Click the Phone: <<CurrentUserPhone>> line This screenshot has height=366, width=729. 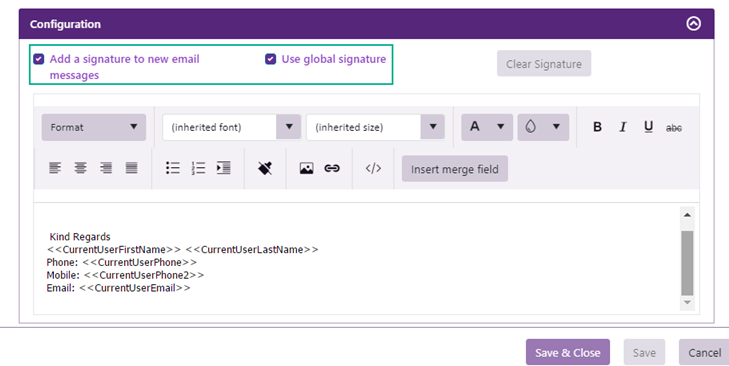(121, 262)
